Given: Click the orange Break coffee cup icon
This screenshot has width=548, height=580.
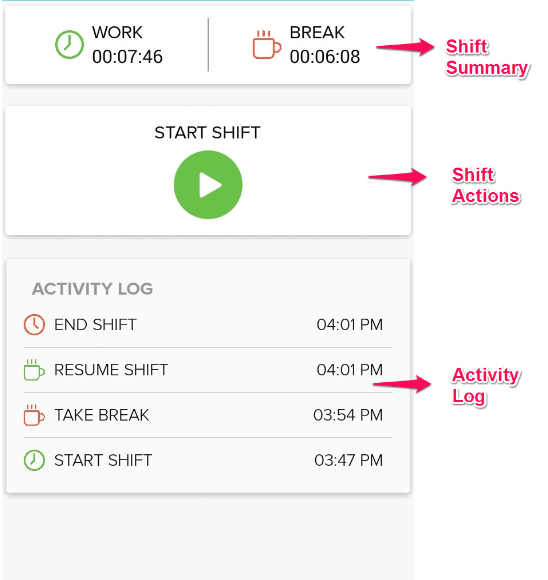Looking at the screenshot, I should tap(267, 44).
